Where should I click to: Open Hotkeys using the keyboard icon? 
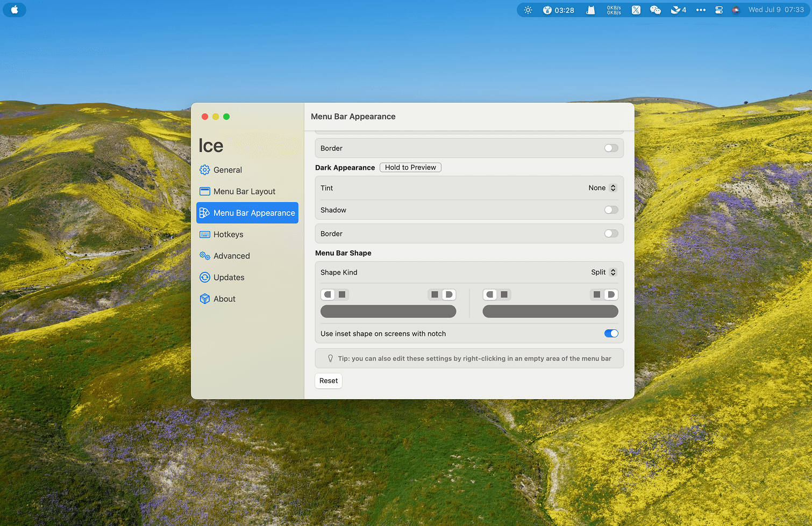(x=205, y=234)
